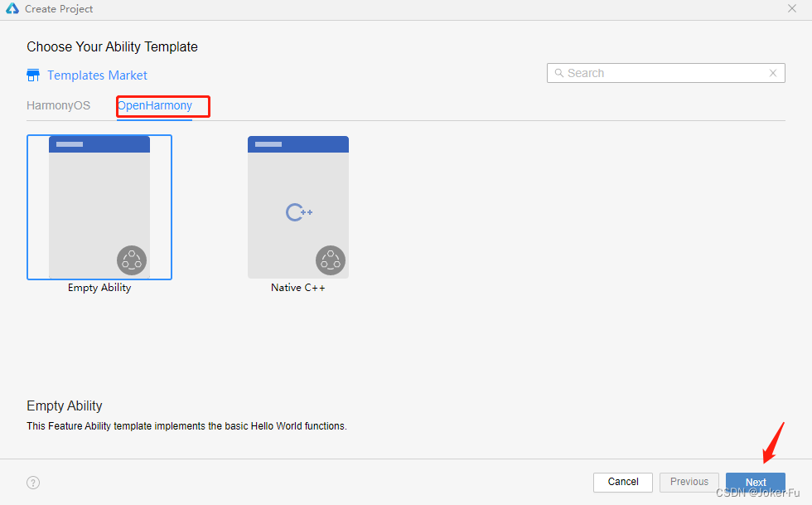The image size is (812, 505).
Task: Click the Choose Your Ability Template heading
Action: [x=113, y=46]
